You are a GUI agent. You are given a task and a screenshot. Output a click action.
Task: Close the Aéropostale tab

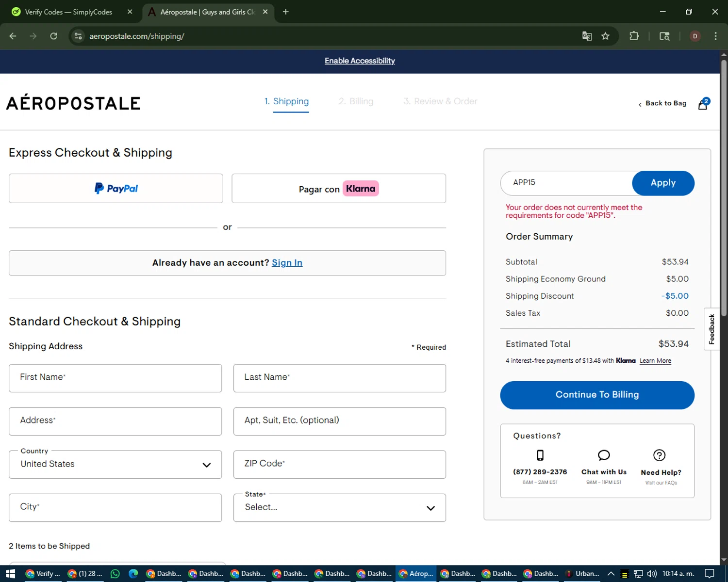[265, 12]
